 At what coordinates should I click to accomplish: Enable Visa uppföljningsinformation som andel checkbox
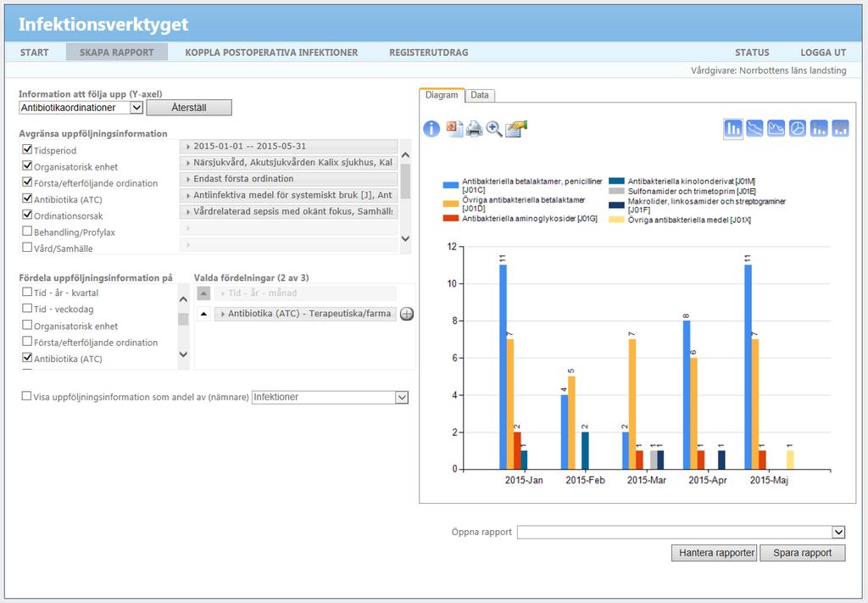[26, 396]
